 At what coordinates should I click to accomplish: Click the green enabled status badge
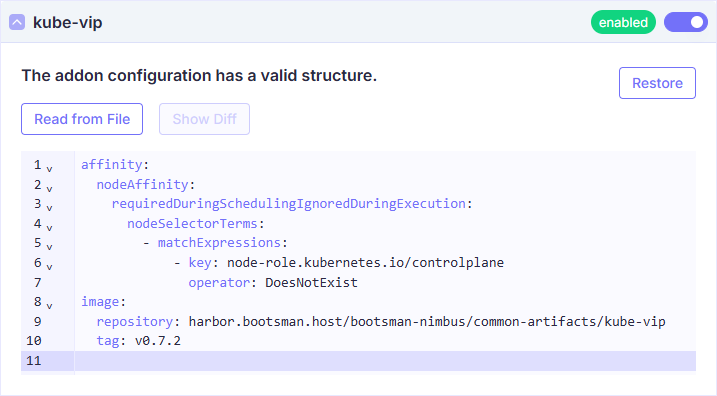pyautogui.click(x=623, y=22)
